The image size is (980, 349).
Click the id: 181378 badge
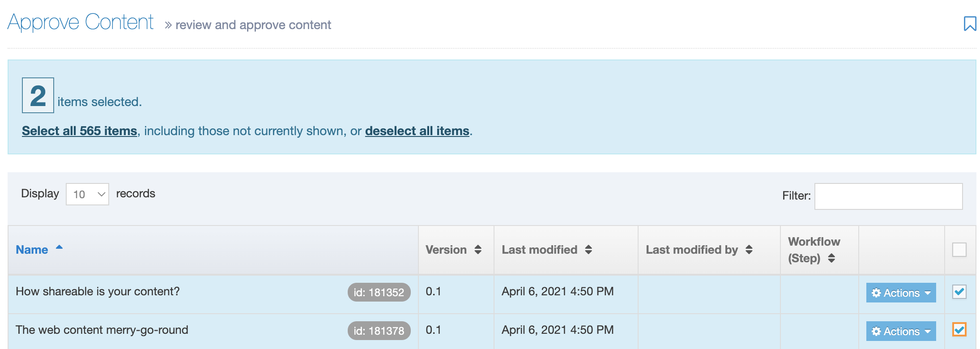[379, 331]
